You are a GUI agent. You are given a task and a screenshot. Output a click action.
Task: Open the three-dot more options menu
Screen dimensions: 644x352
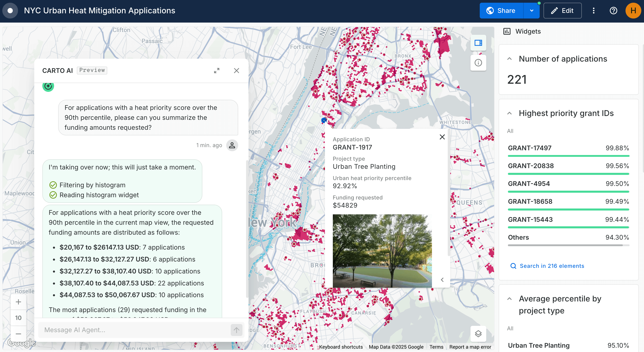(594, 11)
